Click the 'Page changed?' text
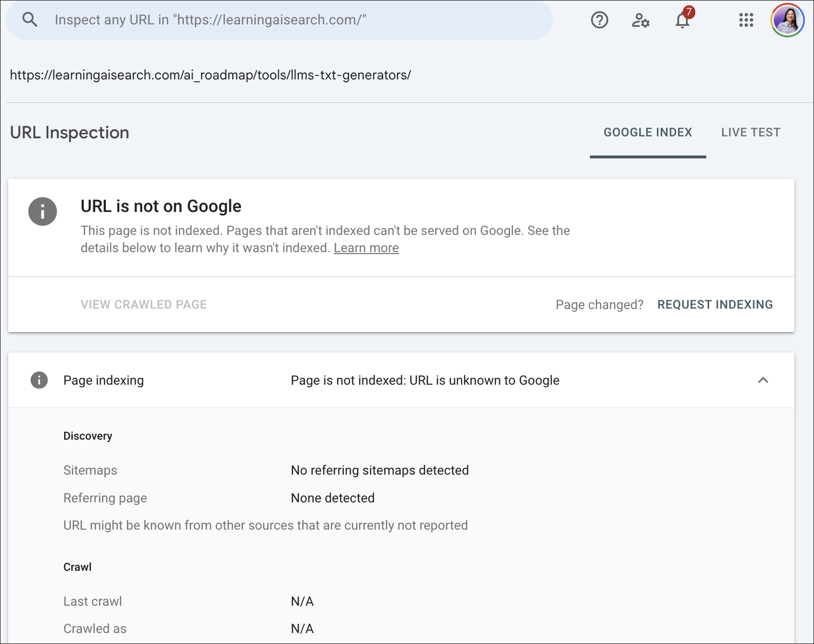This screenshot has width=814, height=644. tap(599, 305)
